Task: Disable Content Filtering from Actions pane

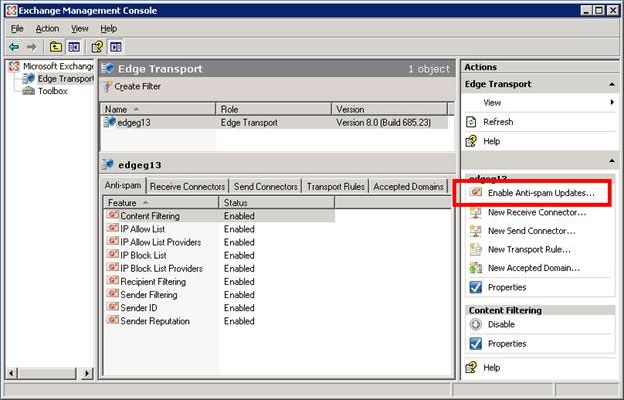Action: (501, 324)
